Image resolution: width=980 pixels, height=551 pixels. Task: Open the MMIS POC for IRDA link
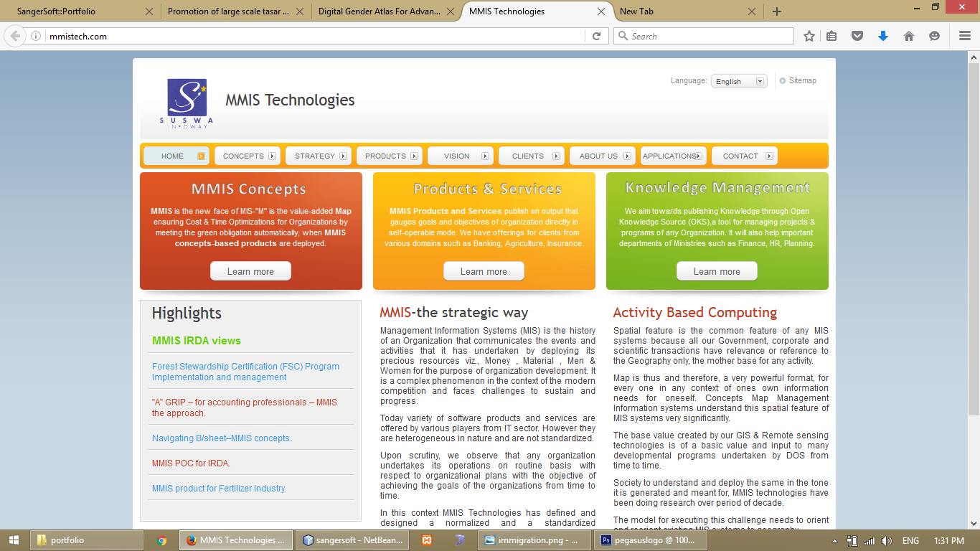click(x=191, y=463)
